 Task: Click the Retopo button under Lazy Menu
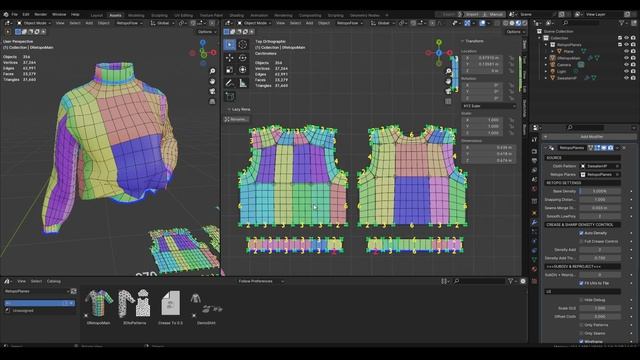click(236, 119)
